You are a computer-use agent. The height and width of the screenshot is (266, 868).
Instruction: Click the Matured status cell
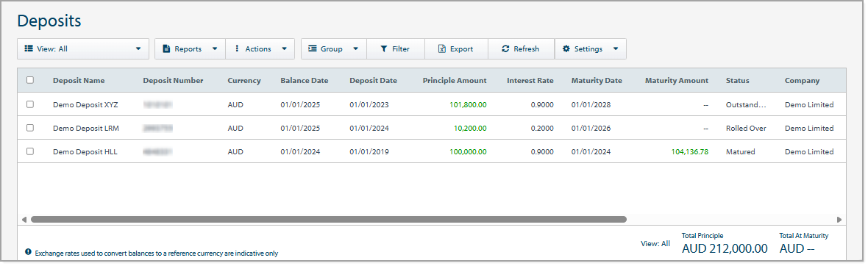tap(740, 151)
